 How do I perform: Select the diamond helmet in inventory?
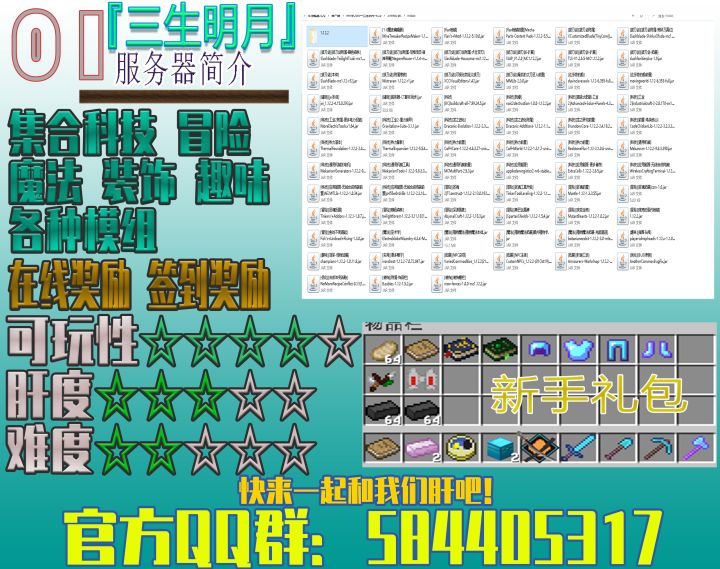point(539,349)
